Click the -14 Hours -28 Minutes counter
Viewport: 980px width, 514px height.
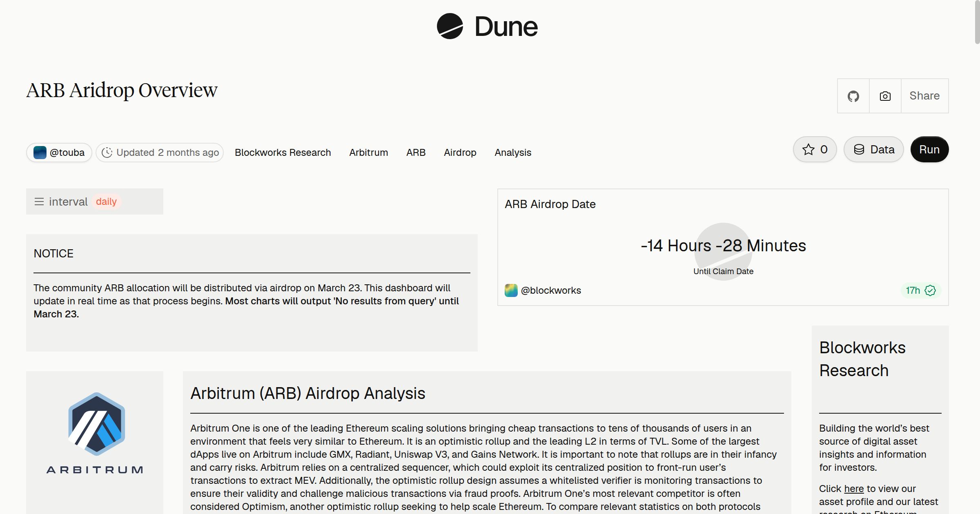click(723, 246)
